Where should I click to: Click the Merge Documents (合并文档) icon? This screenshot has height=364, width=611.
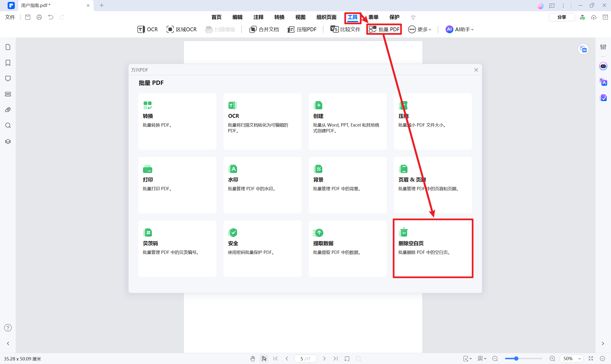[x=253, y=29]
